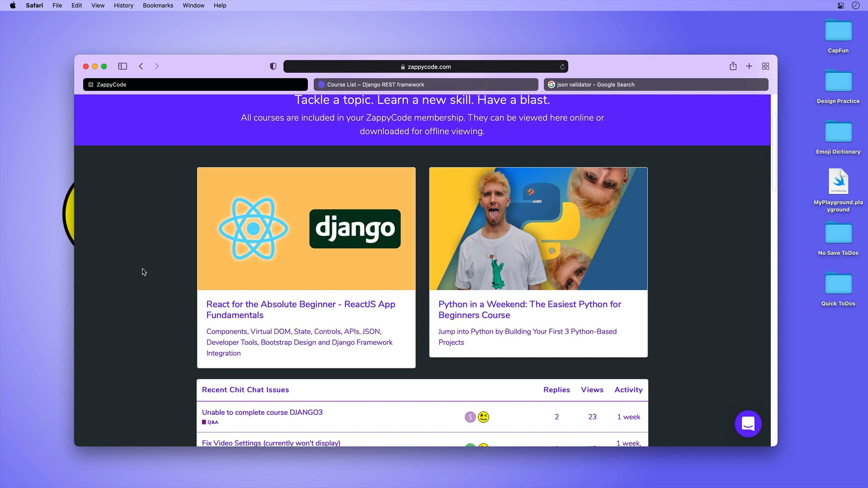Select the Emoji Dictionary folder on desktop
Image resolution: width=868 pixels, height=488 pixels.
[838, 137]
